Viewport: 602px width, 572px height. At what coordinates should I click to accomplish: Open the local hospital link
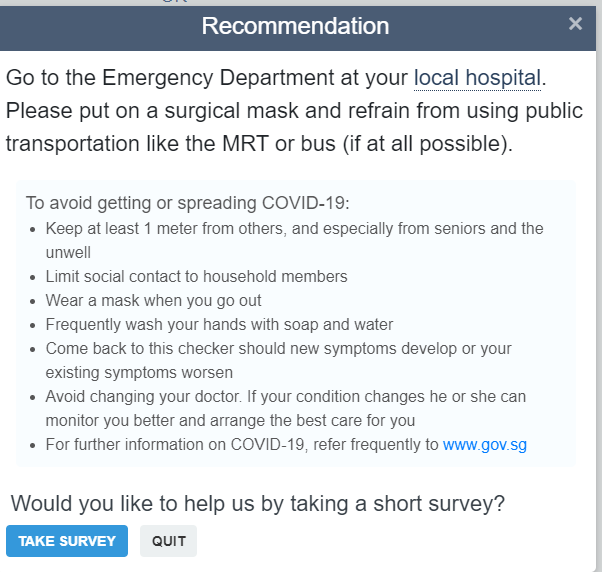(x=477, y=78)
